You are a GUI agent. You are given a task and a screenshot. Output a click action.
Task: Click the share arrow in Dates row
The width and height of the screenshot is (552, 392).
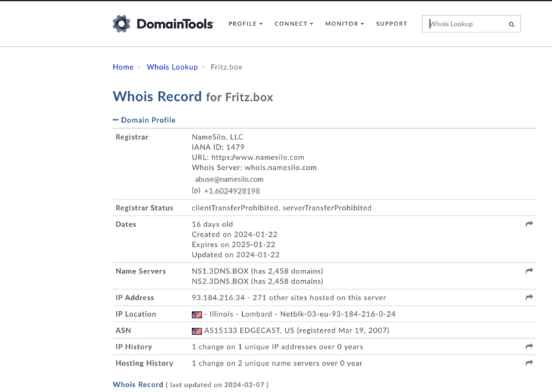(x=529, y=224)
